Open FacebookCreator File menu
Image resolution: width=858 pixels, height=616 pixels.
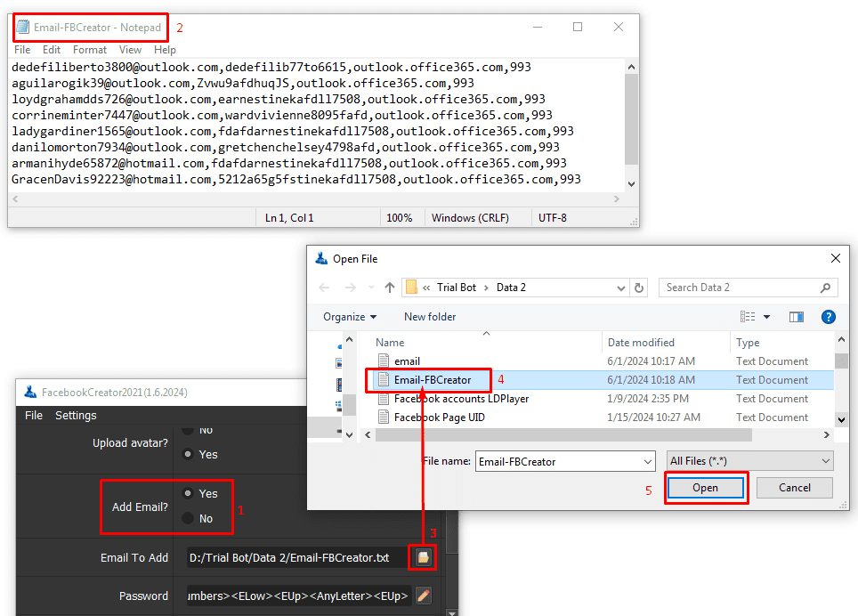click(34, 415)
